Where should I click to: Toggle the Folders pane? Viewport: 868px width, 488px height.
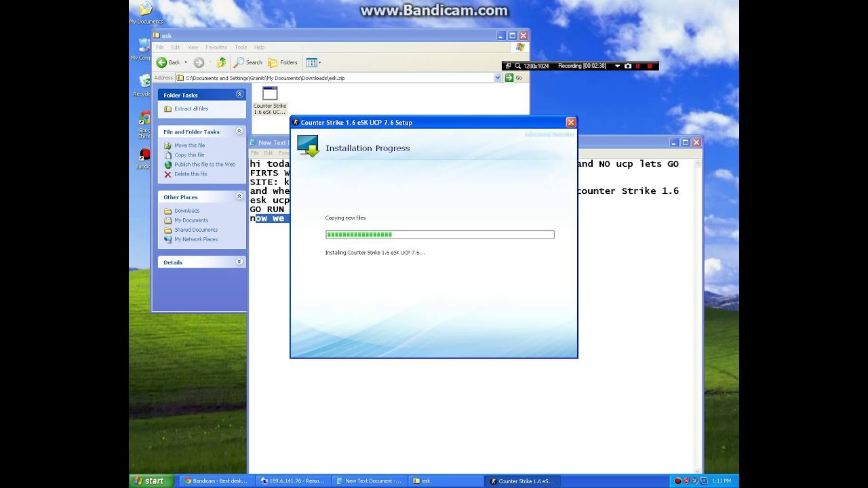283,62
